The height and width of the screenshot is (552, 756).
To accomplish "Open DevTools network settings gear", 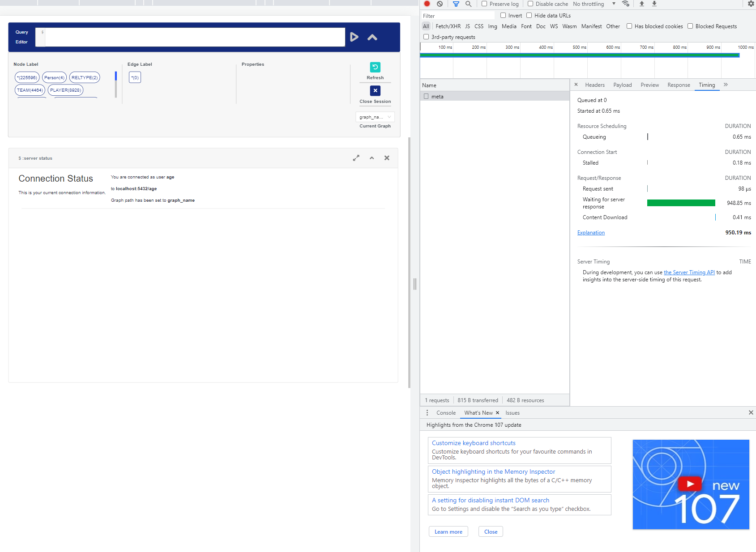I will point(751,4).
